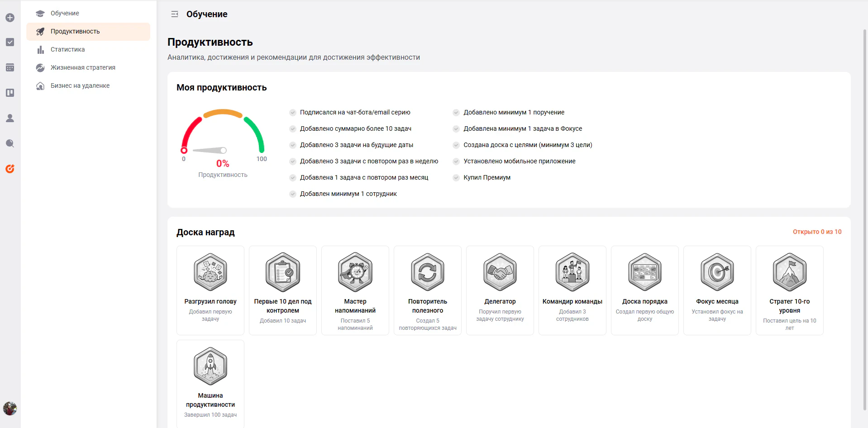Click the checkmark next to Добавлен минимум 1 сотрудник

(x=293, y=194)
